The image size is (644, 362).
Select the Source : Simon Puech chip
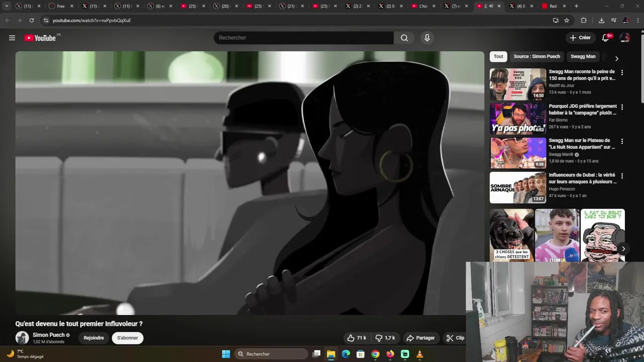pos(536,56)
